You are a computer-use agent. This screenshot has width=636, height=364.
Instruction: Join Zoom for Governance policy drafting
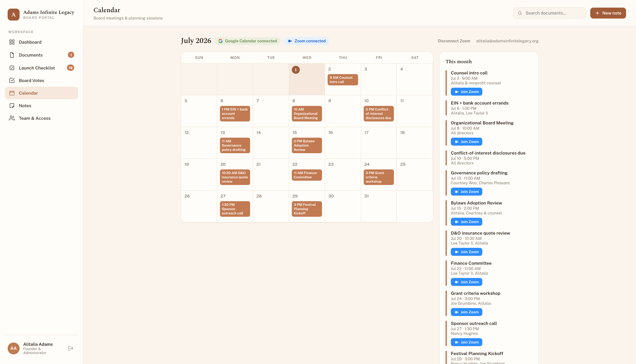pos(466,192)
